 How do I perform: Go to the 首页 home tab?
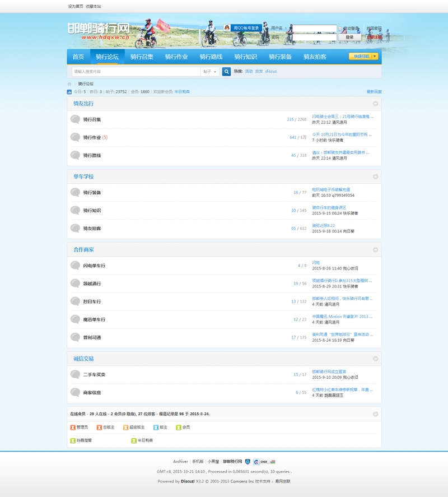pos(78,57)
